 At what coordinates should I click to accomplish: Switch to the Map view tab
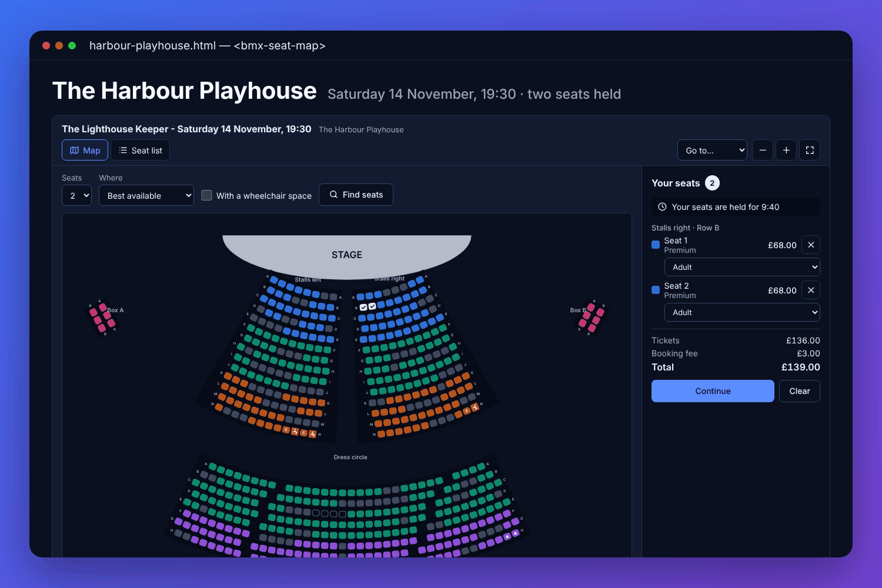85,151
